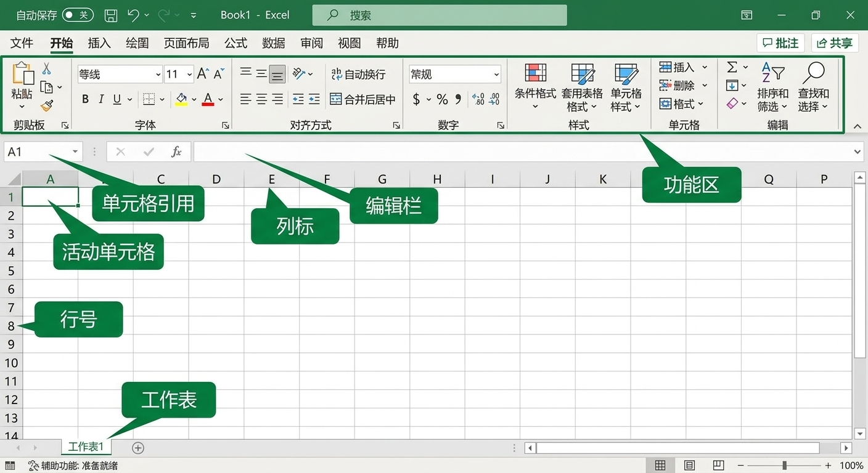This screenshot has height=473, width=868.
Task: Decrease decimal places
Action: [x=494, y=99]
